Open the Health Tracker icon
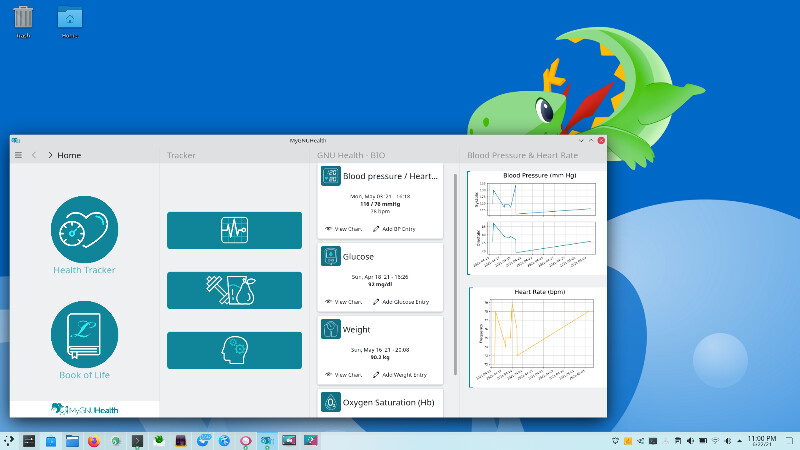The height and width of the screenshot is (450, 800). 84,230
